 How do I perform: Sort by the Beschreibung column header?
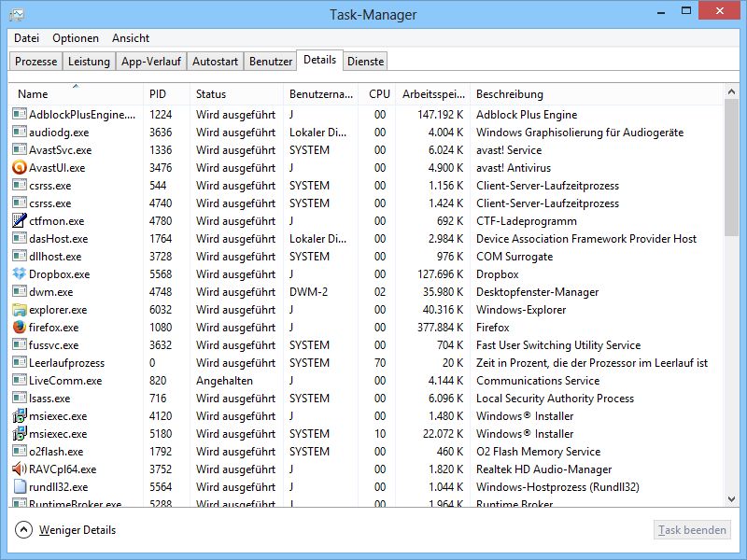point(597,94)
